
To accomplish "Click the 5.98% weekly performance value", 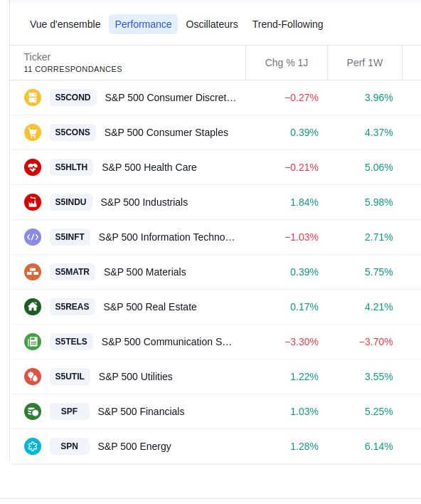I will click(378, 202).
